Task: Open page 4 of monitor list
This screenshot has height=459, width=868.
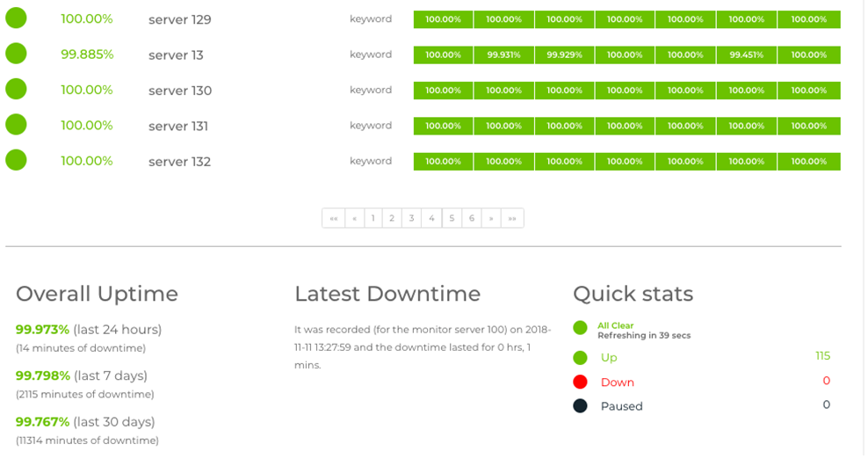Action: [431, 218]
